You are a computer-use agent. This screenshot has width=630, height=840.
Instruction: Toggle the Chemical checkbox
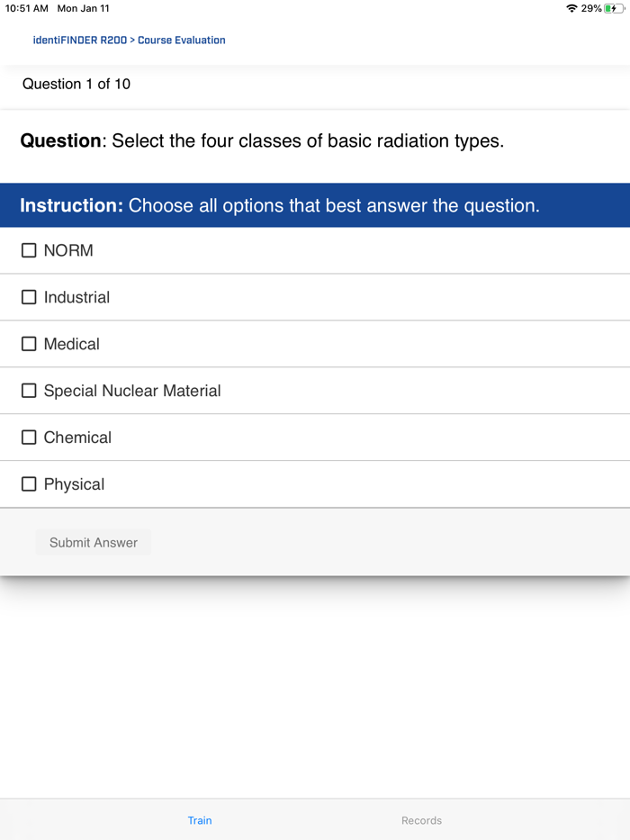29,438
